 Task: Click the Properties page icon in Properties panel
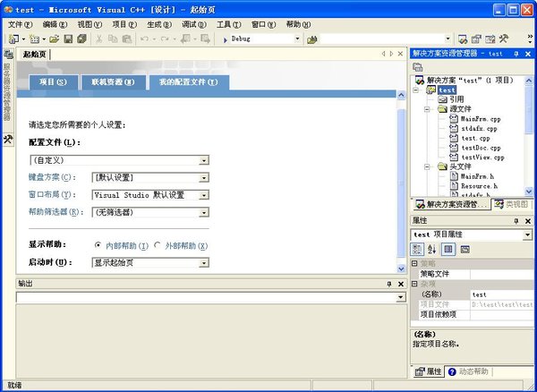pos(448,249)
